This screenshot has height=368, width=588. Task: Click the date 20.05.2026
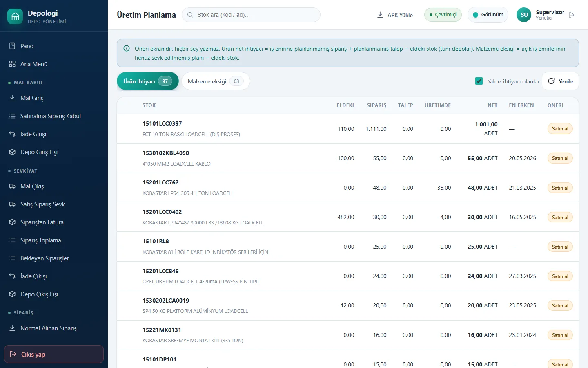(x=523, y=158)
